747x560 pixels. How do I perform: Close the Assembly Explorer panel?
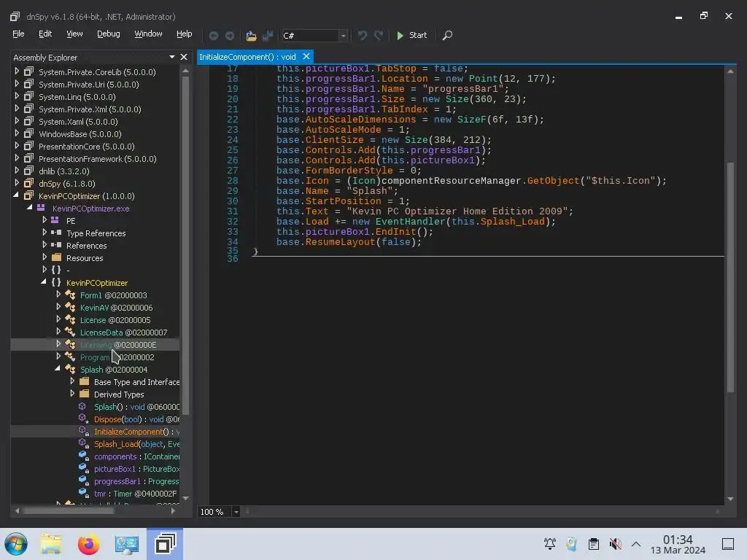(x=183, y=57)
